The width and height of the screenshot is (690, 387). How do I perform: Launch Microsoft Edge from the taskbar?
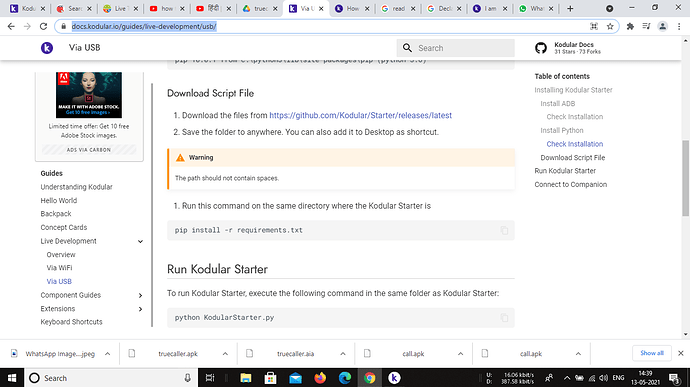point(345,378)
